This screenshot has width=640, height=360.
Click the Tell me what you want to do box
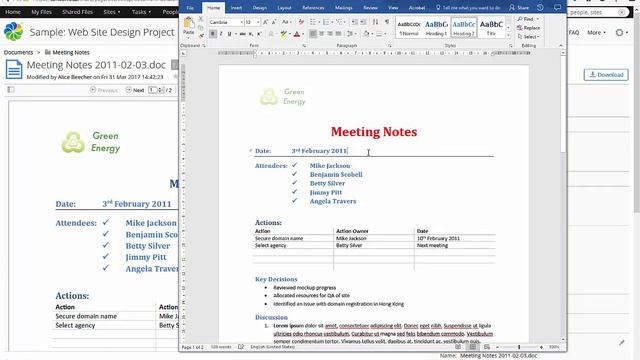(468, 8)
